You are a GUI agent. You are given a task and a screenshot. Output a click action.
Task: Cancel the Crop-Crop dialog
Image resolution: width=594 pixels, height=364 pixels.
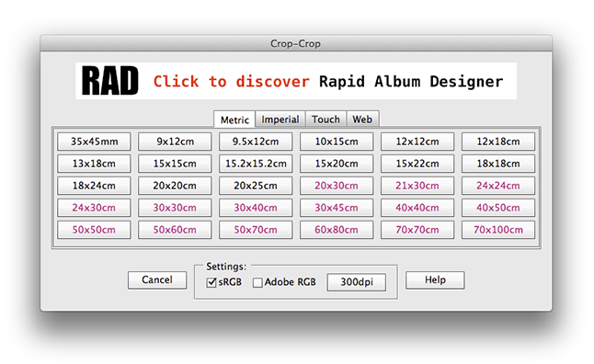point(157,280)
